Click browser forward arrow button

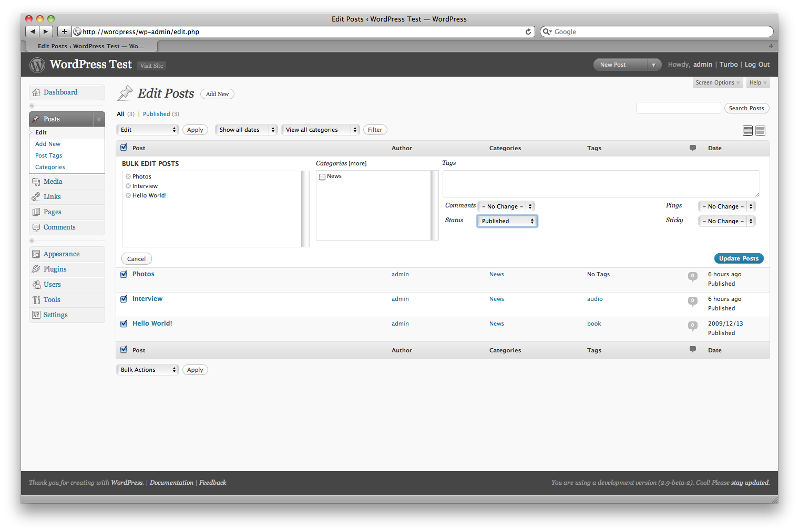46,32
